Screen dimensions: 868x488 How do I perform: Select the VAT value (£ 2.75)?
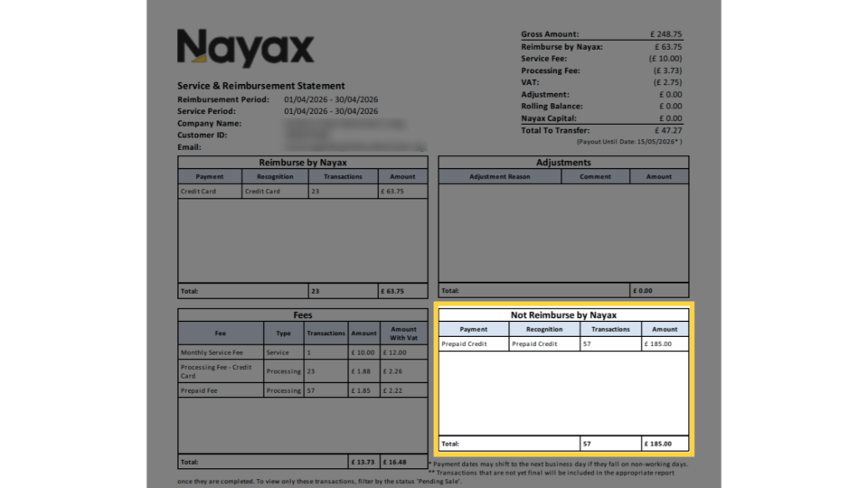coord(667,82)
